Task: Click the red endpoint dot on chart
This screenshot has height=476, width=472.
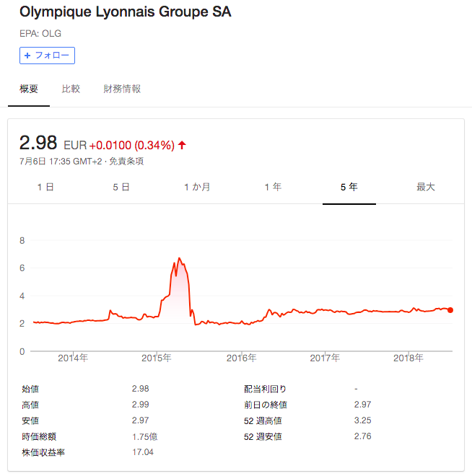Action: click(450, 310)
